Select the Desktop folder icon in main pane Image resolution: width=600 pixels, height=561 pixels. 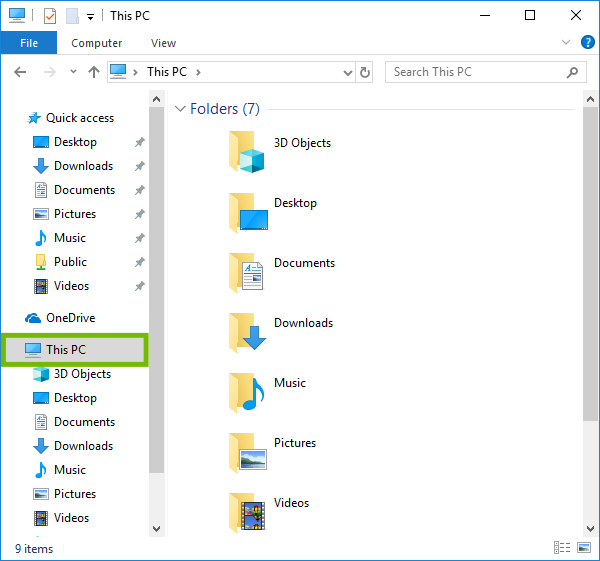click(248, 212)
